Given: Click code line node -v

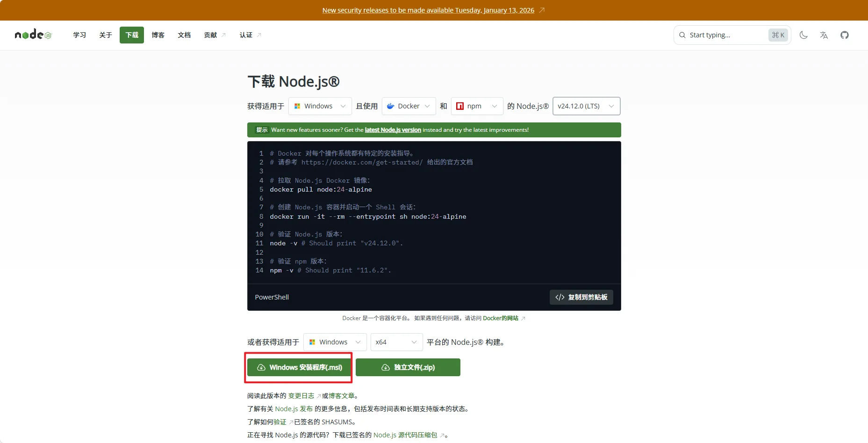Looking at the screenshot, I should point(337,243).
